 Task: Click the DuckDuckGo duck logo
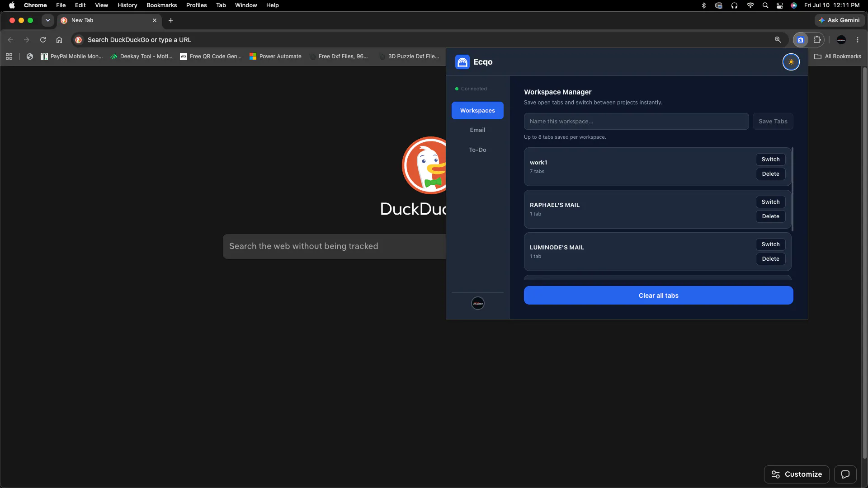pyautogui.click(x=424, y=165)
